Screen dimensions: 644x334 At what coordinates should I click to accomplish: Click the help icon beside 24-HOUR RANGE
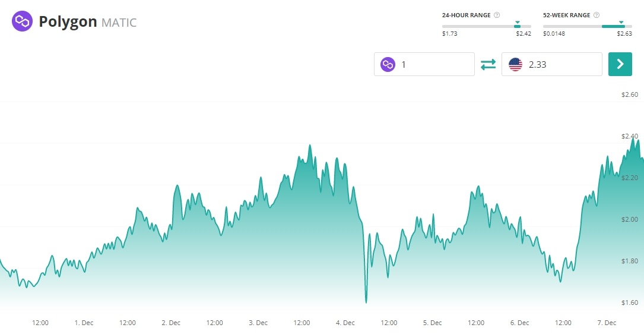[497, 15]
